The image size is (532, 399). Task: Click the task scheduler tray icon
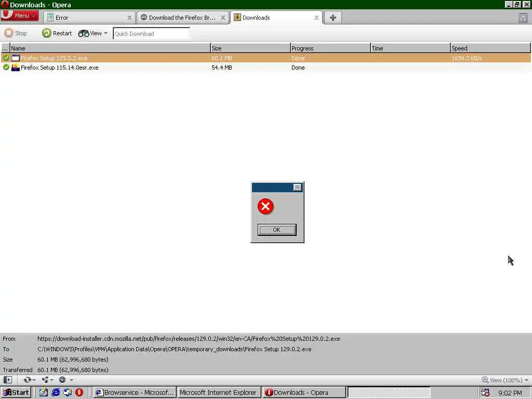(485, 393)
